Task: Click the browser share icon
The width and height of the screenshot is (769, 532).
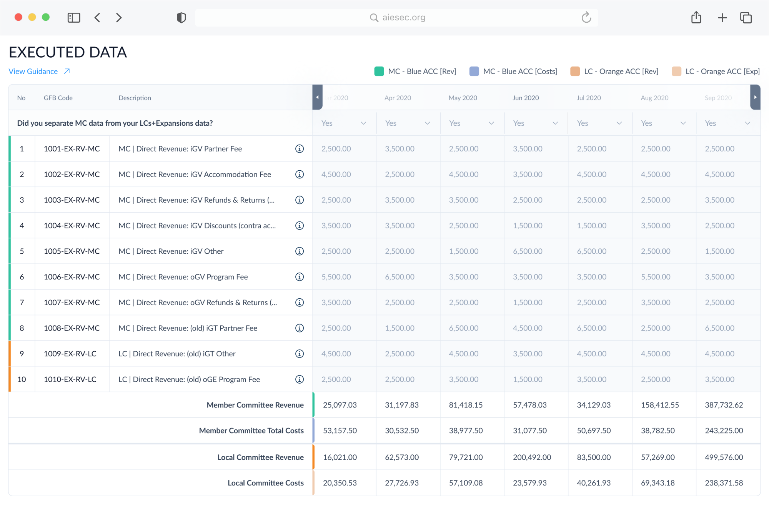Action: tap(696, 18)
